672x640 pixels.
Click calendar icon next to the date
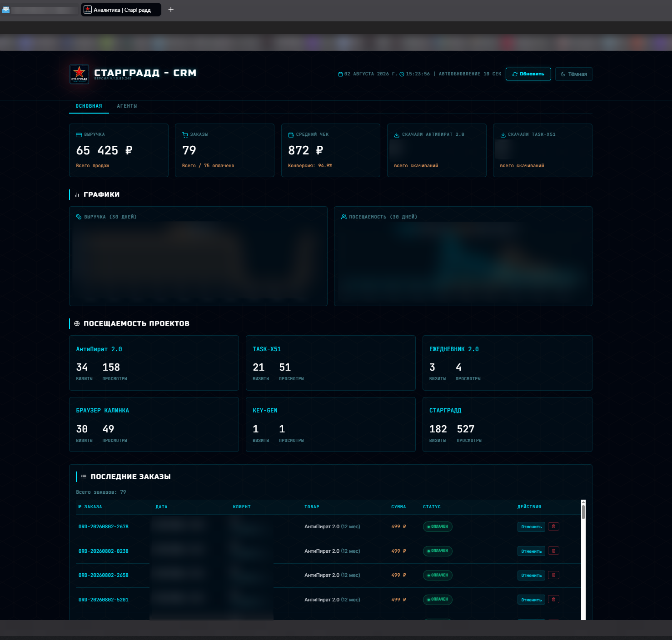click(340, 74)
